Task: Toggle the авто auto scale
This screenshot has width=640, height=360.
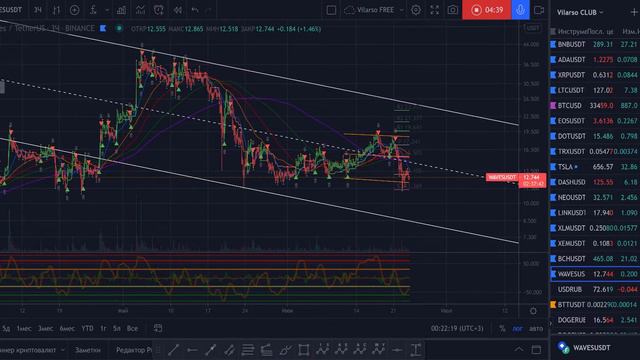Action: pos(536,328)
